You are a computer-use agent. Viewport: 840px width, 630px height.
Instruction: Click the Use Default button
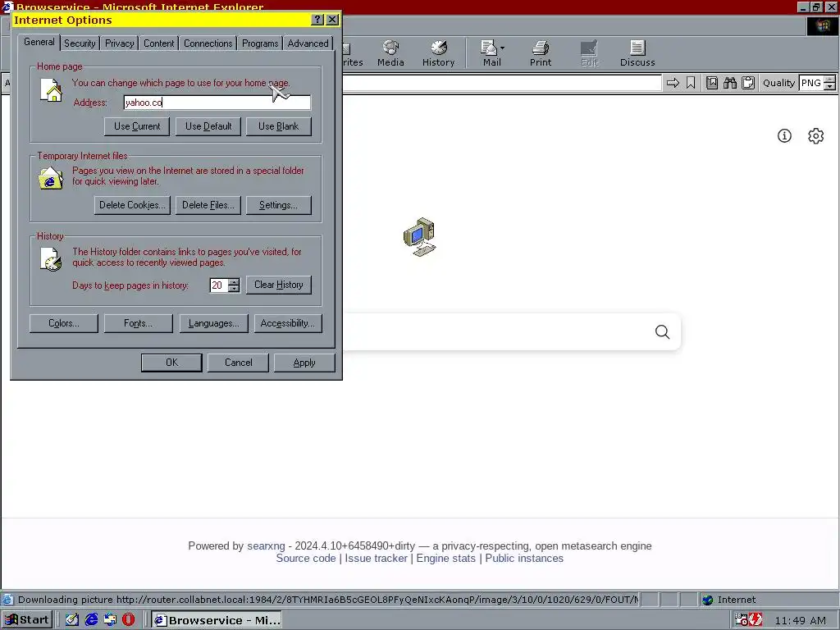(208, 126)
